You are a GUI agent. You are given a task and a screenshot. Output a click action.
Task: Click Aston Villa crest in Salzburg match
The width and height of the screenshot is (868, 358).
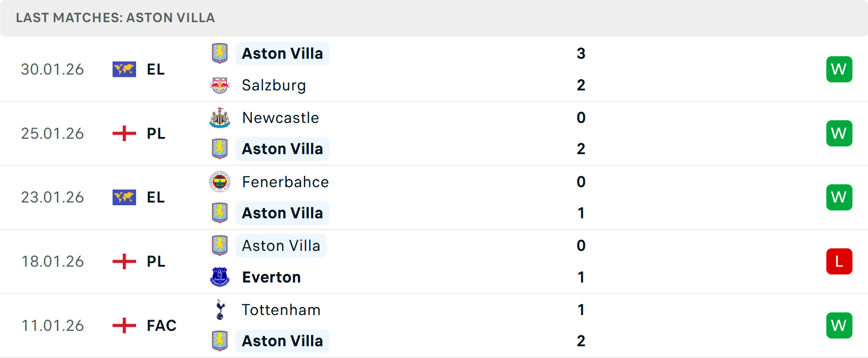coord(220,53)
